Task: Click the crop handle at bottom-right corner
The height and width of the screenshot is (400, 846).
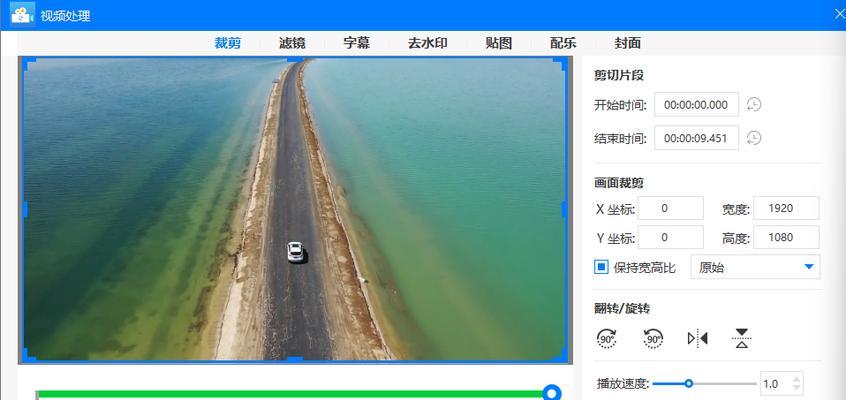Action: (x=561, y=355)
